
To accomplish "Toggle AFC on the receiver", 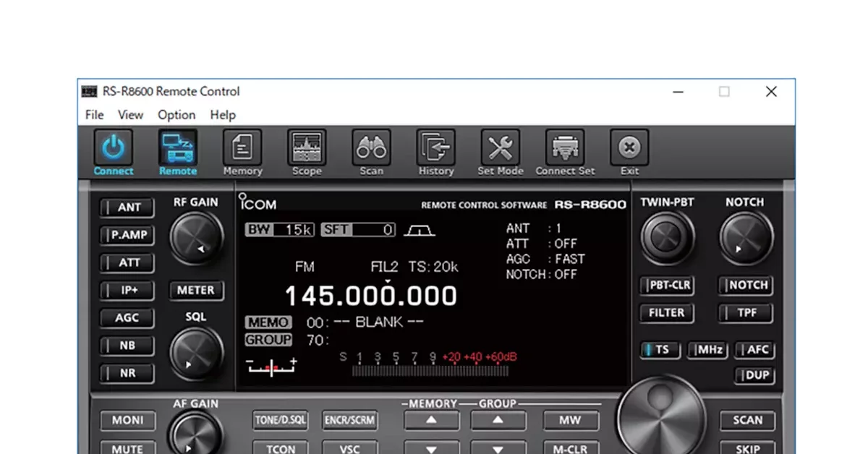I will click(x=755, y=350).
